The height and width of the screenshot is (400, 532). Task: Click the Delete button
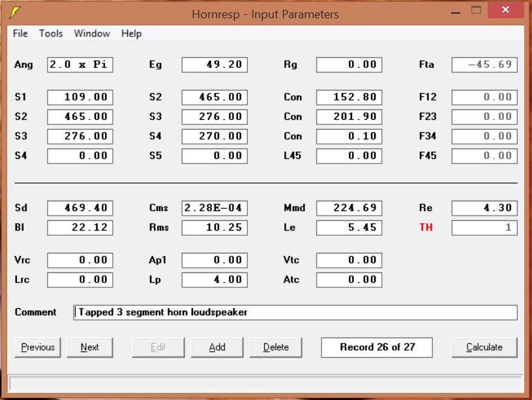(276, 347)
